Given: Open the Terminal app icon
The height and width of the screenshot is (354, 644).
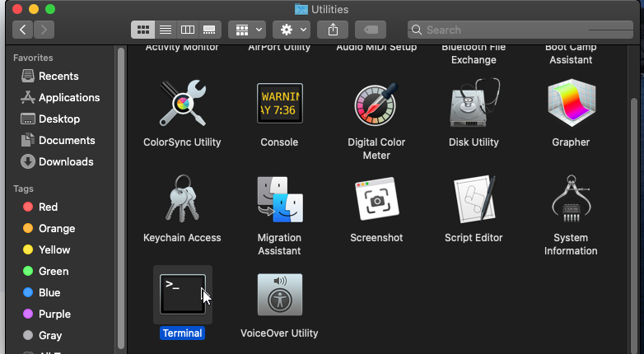Looking at the screenshot, I should pos(182,294).
